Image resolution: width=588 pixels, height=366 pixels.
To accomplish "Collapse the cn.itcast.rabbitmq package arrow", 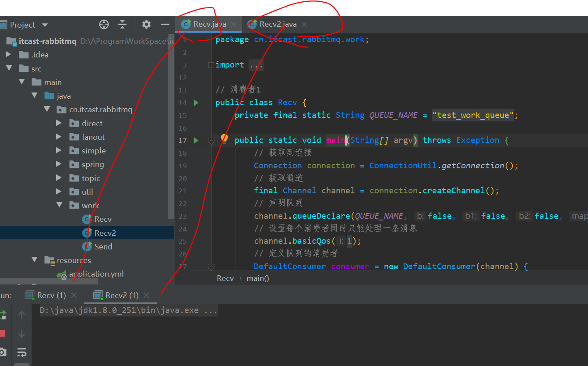I will point(47,109).
